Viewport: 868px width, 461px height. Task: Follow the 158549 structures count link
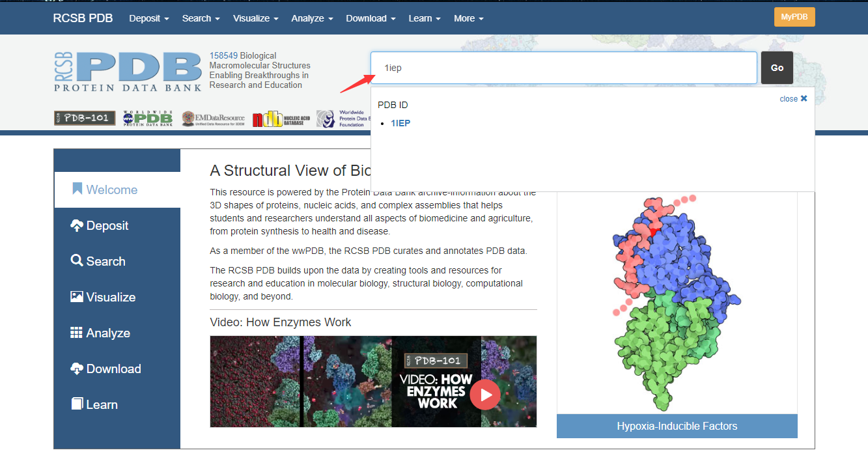[x=223, y=55]
